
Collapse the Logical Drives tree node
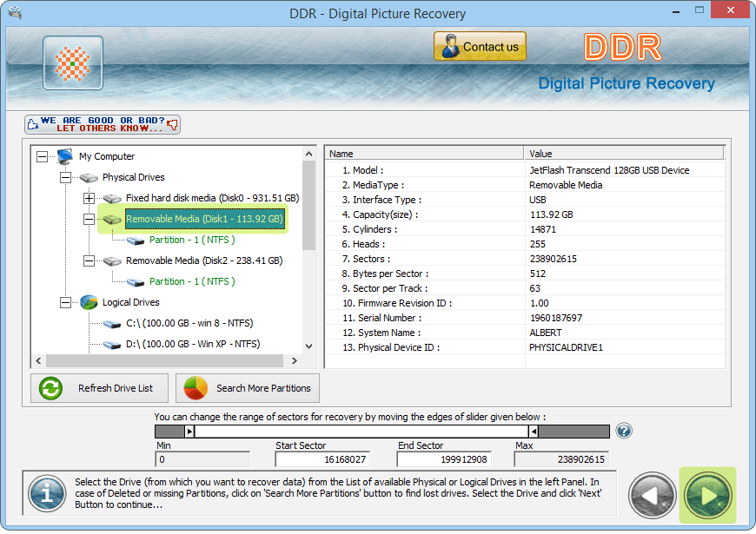click(65, 302)
